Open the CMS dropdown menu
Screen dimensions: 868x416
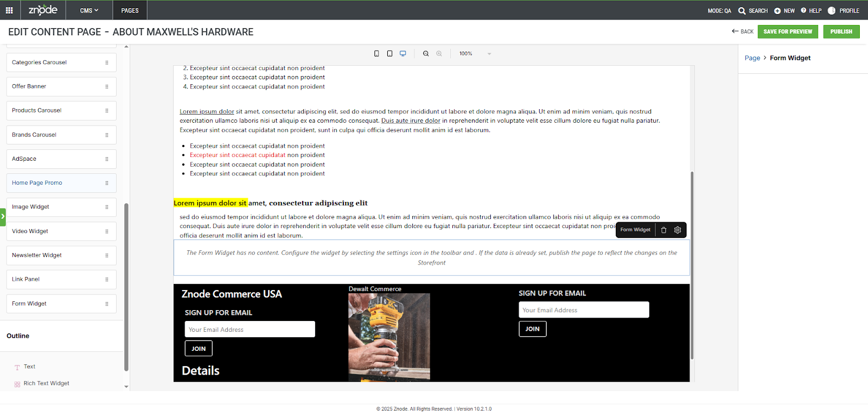[x=89, y=10]
